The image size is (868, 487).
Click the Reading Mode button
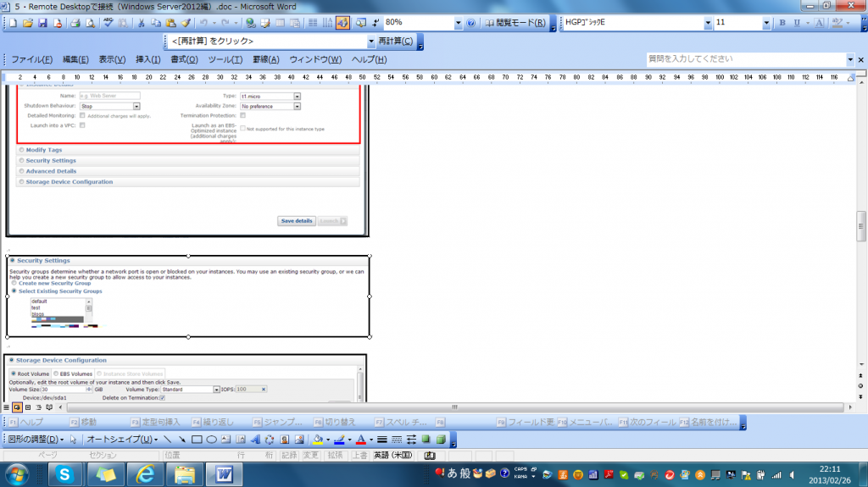pyautogui.click(x=515, y=23)
